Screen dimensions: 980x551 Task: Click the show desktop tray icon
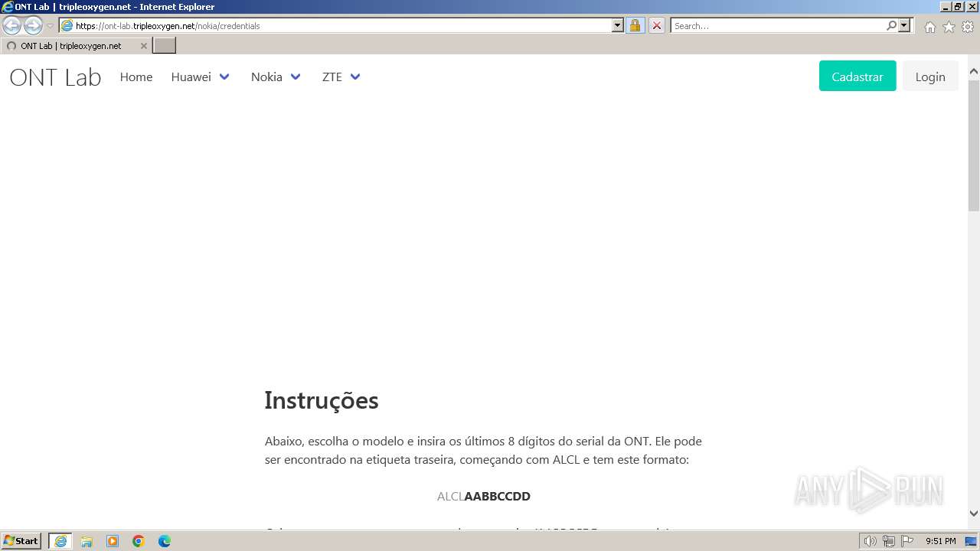[972, 541]
